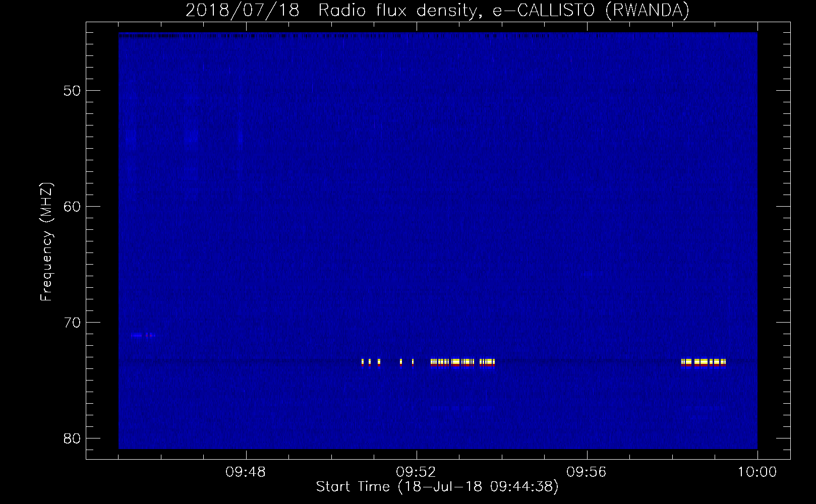This screenshot has height=504, width=816.
Task: Click the 10:00 time tick label
Action: [x=757, y=472]
